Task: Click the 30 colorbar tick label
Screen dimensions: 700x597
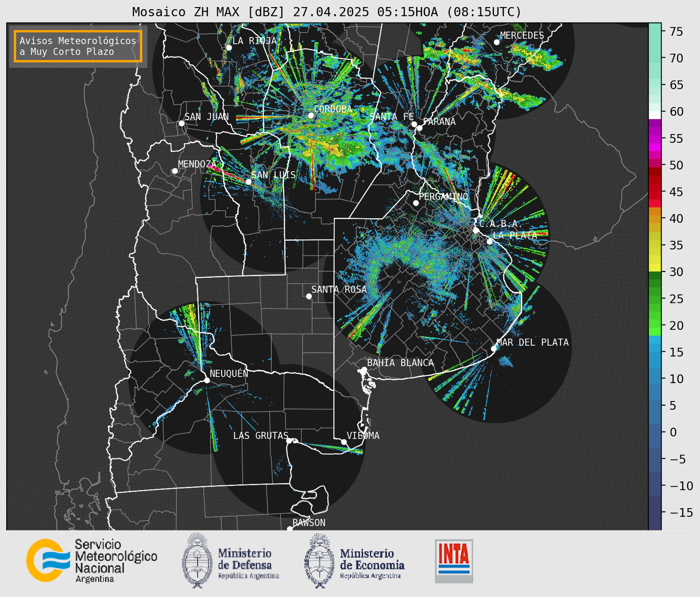Action: click(x=676, y=272)
